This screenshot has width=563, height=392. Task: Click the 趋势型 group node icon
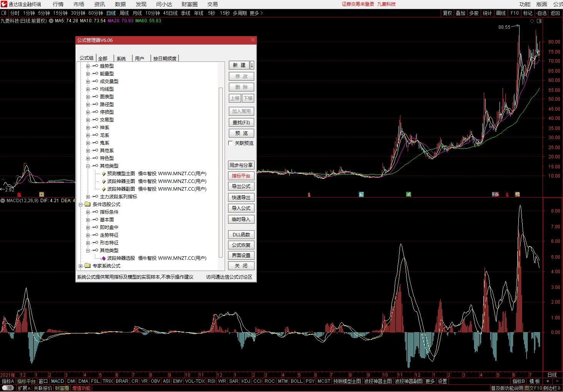pos(95,66)
